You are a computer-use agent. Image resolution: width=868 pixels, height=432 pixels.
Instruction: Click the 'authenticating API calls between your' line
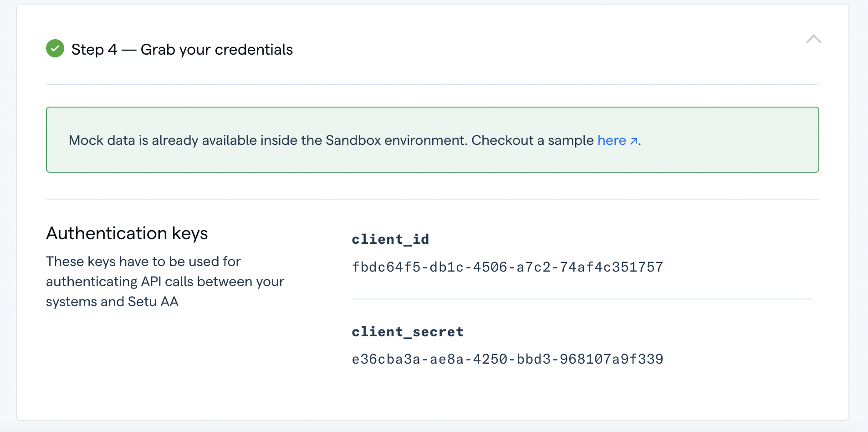(165, 282)
